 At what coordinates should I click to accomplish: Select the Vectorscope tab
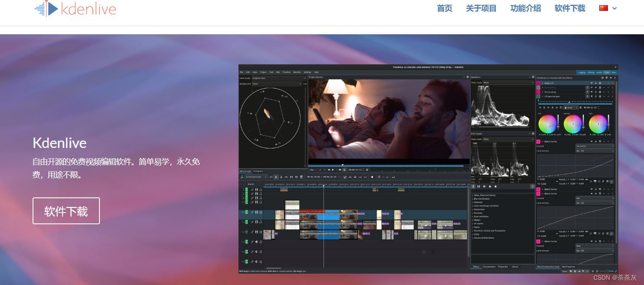(245, 171)
